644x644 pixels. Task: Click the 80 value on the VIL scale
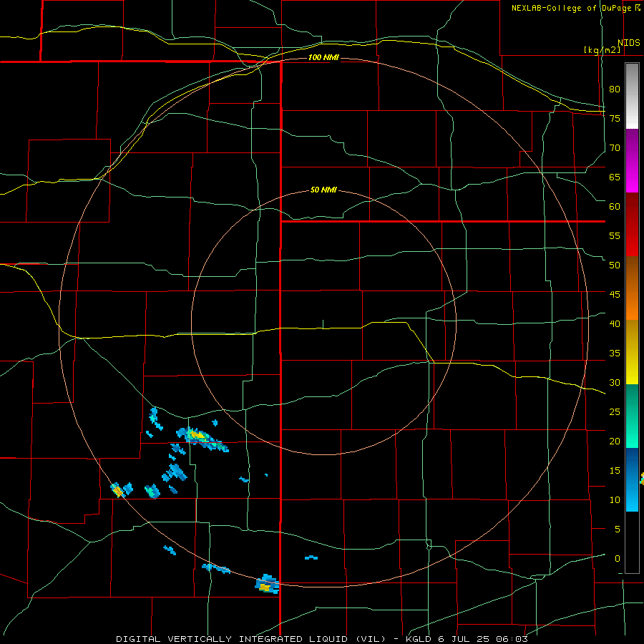point(615,89)
